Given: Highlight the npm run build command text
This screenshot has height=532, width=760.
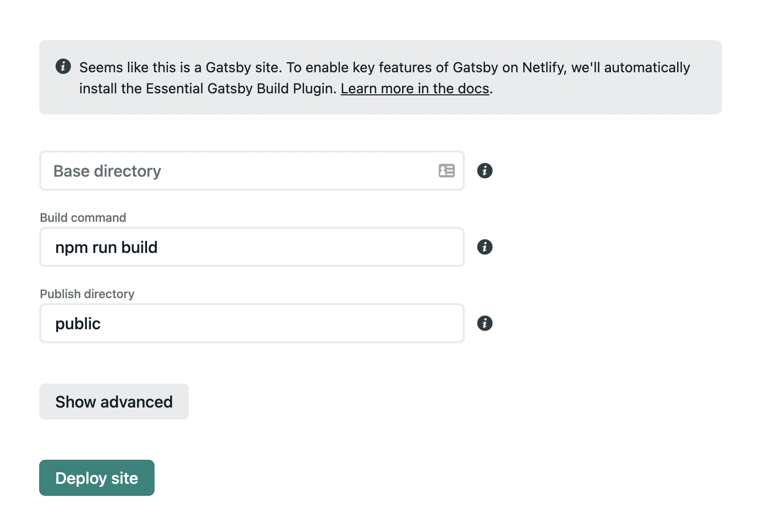Looking at the screenshot, I should (x=106, y=247).
